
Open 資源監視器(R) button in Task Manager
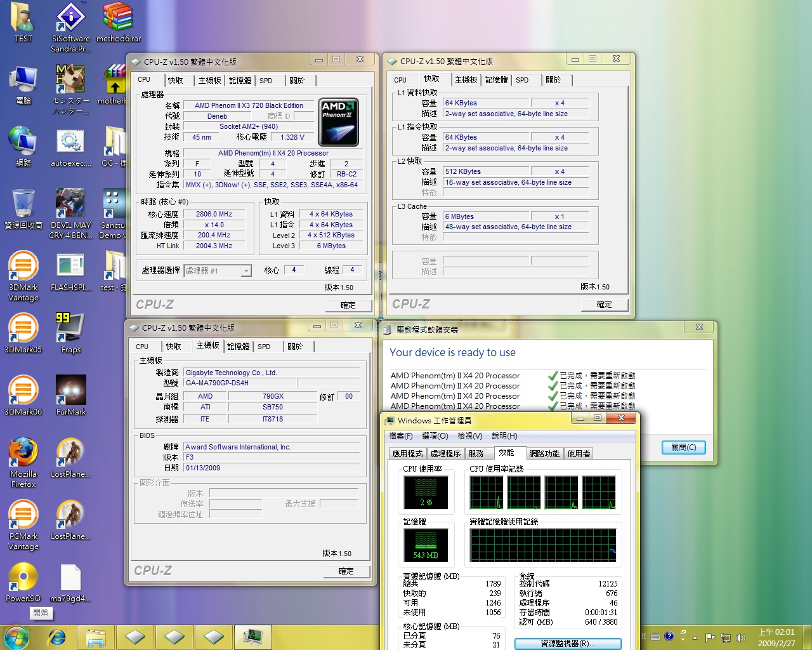tap(568, 644)
